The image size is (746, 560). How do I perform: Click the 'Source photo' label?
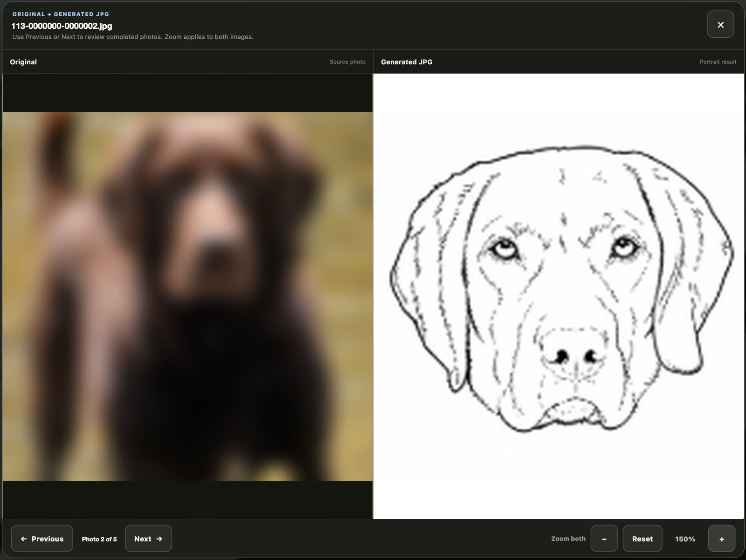click(x=347, y=62)
